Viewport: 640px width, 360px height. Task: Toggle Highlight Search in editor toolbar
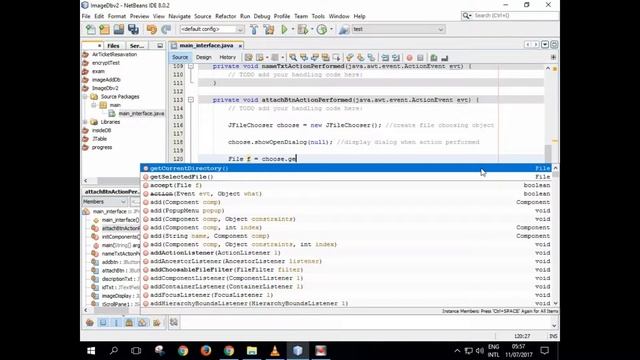coord(325,58)
